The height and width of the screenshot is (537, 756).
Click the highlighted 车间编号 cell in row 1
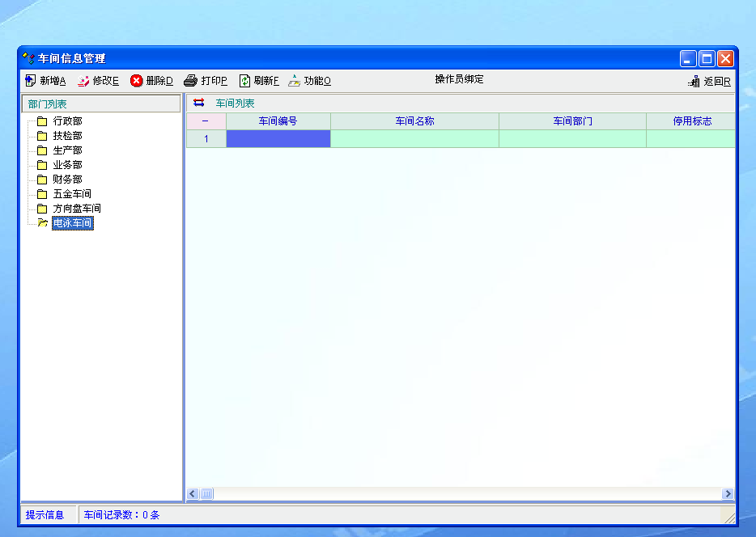(278, 139)
